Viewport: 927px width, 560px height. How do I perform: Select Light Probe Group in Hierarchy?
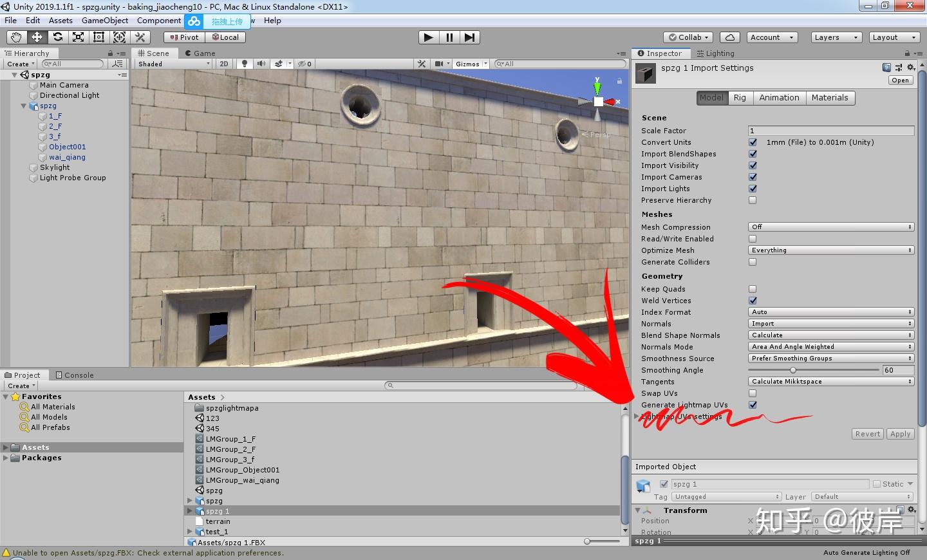(x=73, y=178)
